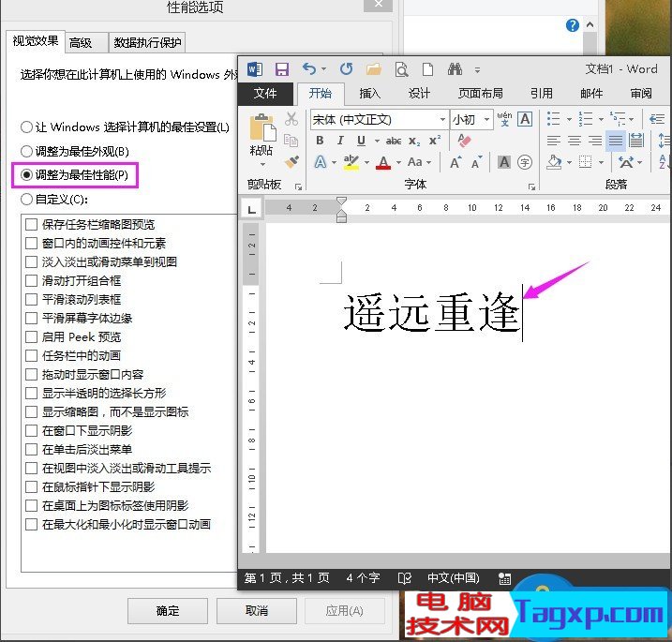Create a new blank document icon

pyautogui.click(x=427, y=69)
